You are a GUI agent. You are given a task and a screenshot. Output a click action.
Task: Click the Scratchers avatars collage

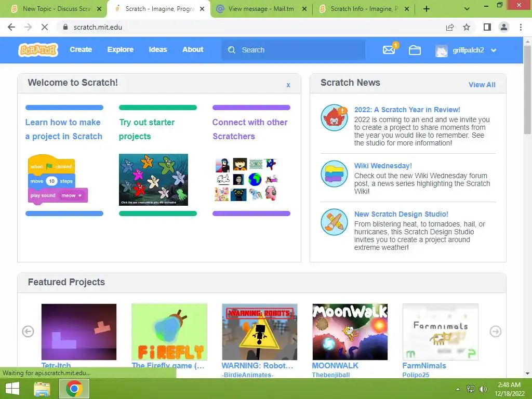(x=247, y=179)
